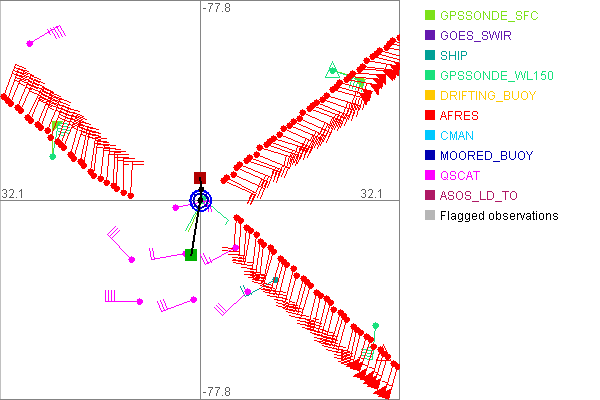Click the green triangle marker in upper right quadrant
This screenshot has height=400, width=600.
click(332, 69)
